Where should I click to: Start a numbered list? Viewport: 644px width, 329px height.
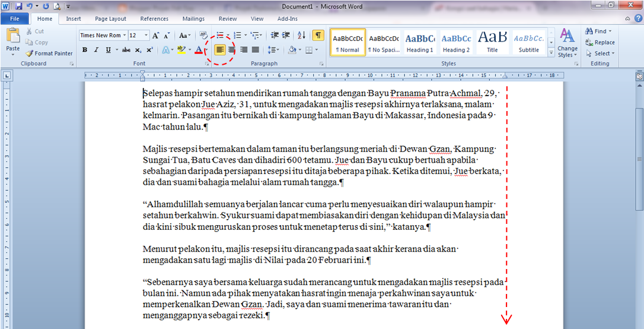click(x=237, y=36)
